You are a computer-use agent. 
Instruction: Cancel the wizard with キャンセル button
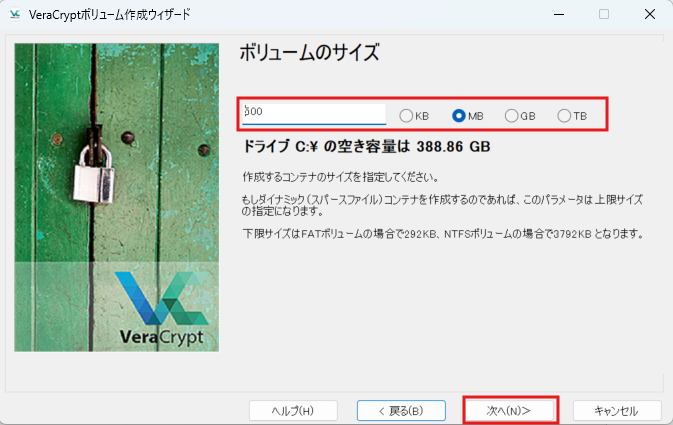click(617, 411)
